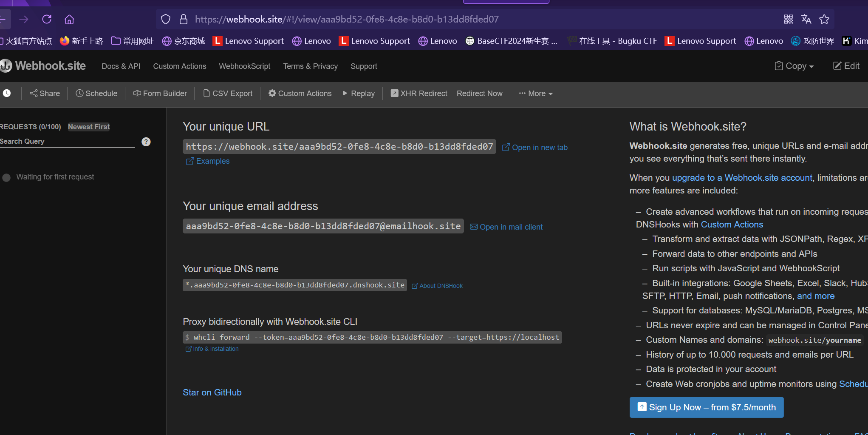This screenshot has height=435, width=868.
Task: Open the 在线工具 - Bugku CTF bookmark
Action: point(612,41)
